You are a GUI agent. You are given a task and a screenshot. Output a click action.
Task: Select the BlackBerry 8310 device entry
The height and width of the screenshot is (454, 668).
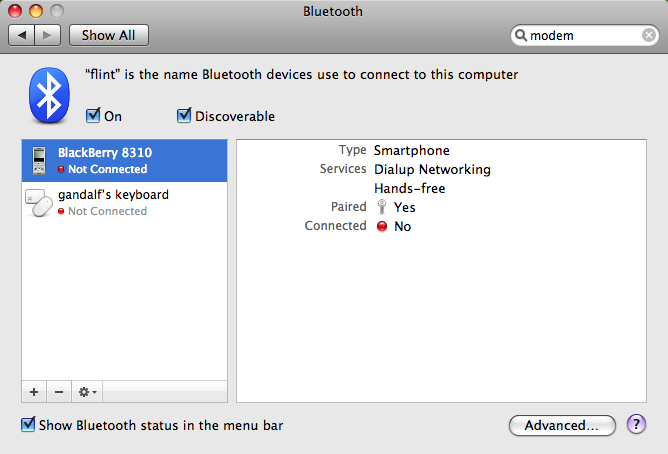[124, 161]
